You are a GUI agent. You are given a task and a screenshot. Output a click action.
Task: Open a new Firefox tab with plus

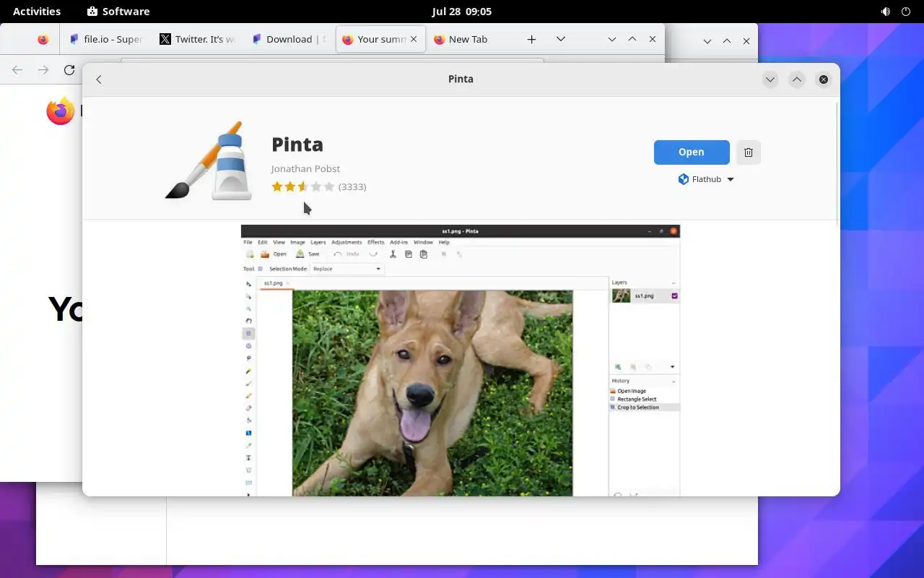click(531, 40)
